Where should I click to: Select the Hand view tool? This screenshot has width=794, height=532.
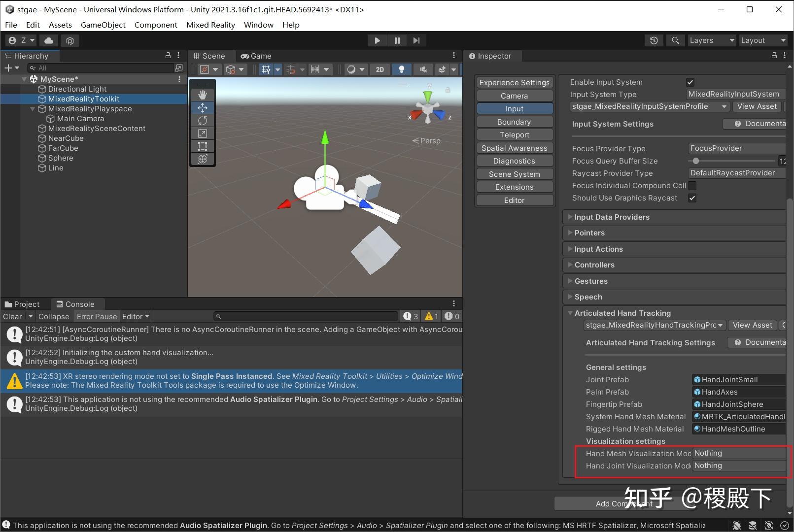point(203,95)
